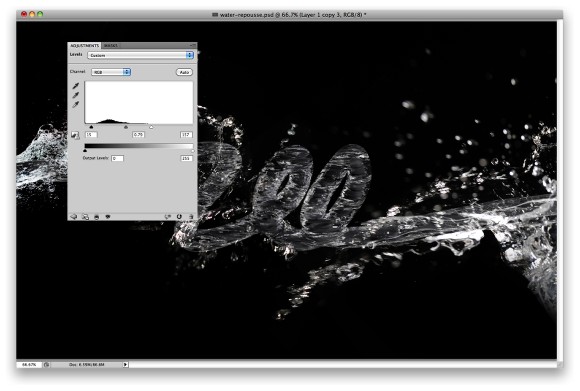Open the Channel RGB dropdown

(111, 72)
